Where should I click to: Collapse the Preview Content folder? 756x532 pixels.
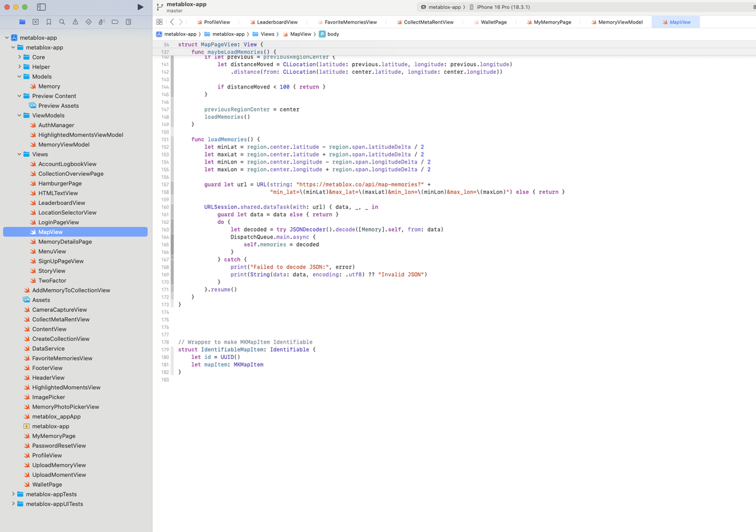(19, 96)
